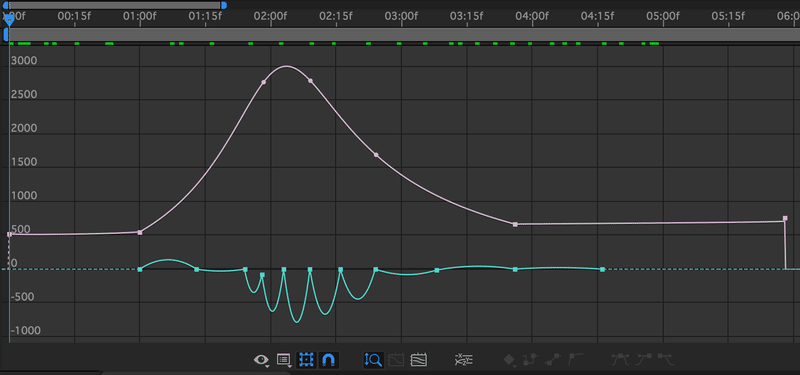Open the edit selected keyframes diamond menu
This screenshot has height=375, width=800.
509,360
